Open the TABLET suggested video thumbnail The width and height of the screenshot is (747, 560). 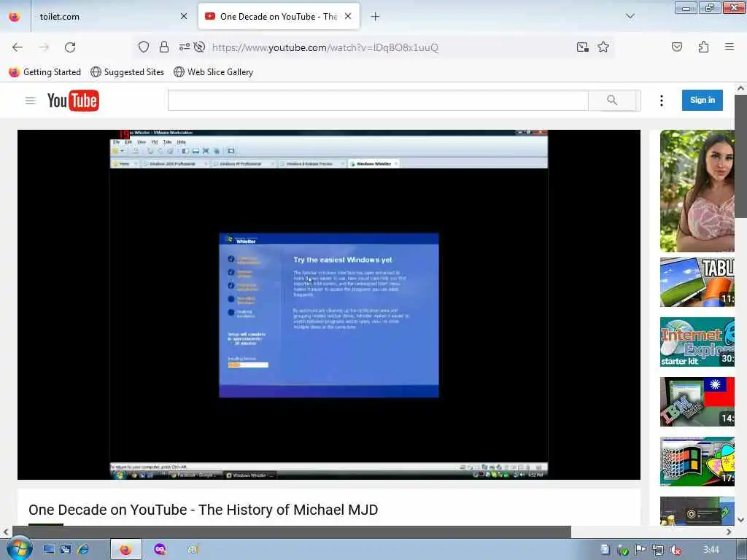[x=697, y=282]
